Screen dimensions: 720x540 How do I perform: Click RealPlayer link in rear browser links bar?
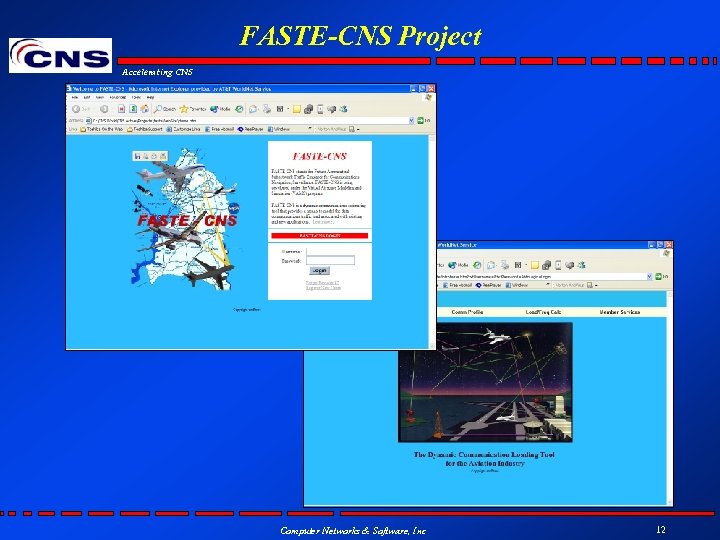489,285
